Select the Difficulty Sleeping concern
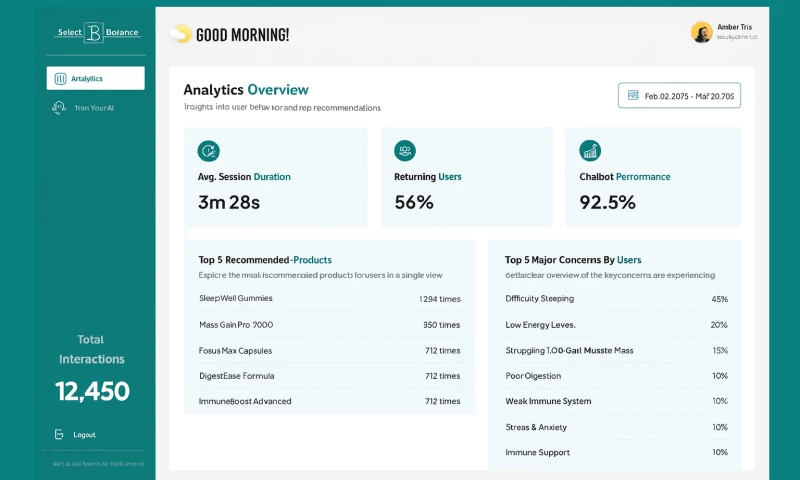 617,298
